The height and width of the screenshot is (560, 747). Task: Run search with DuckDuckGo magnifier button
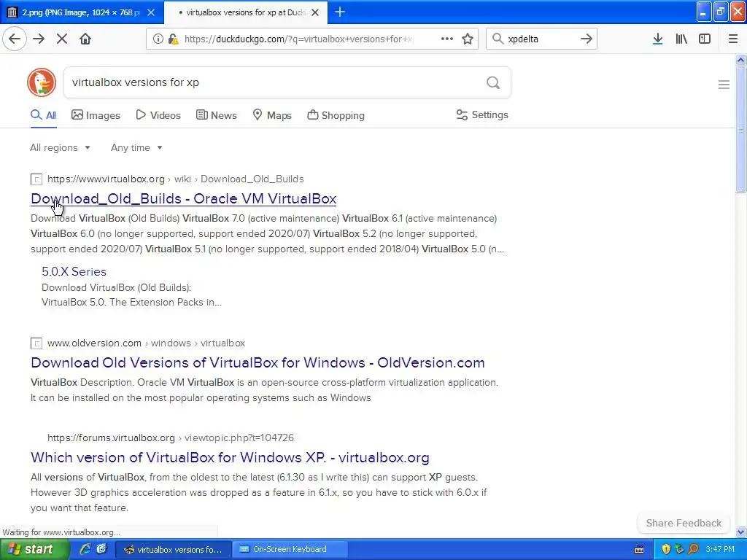point(493,82)
